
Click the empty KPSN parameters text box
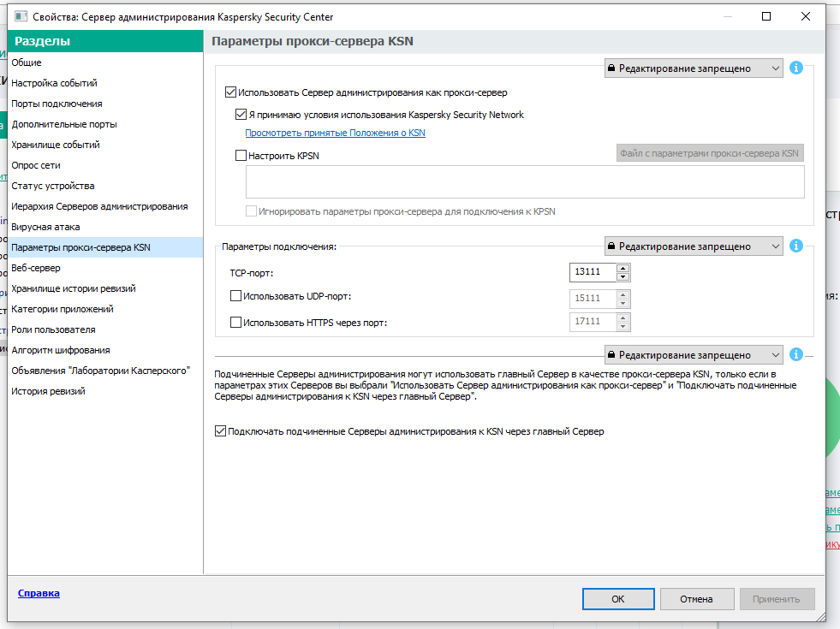pyautogui.click(x=525, y=182)
